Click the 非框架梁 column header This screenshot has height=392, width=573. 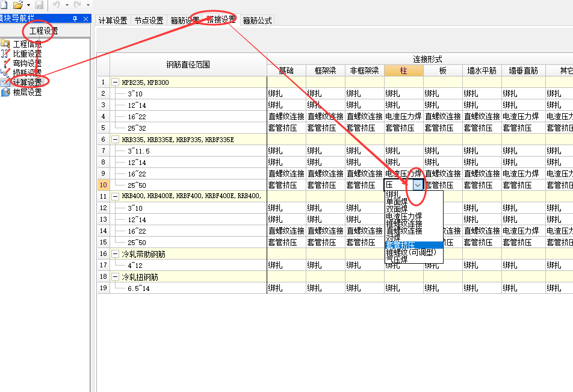coord(365,70)
